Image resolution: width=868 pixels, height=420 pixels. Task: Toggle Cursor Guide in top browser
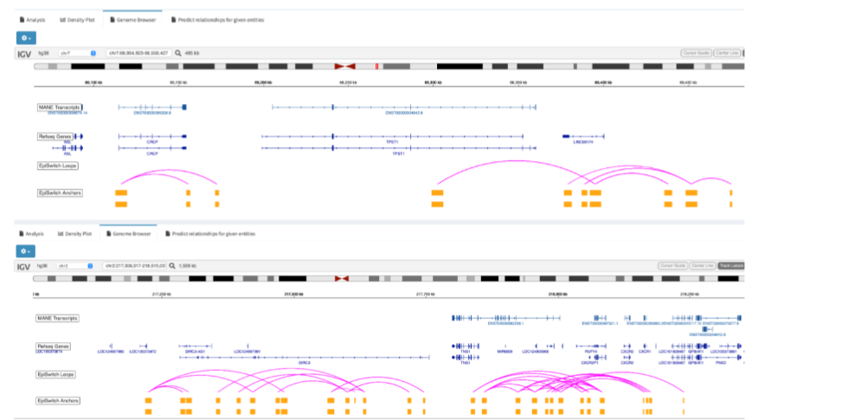point(696,53)
